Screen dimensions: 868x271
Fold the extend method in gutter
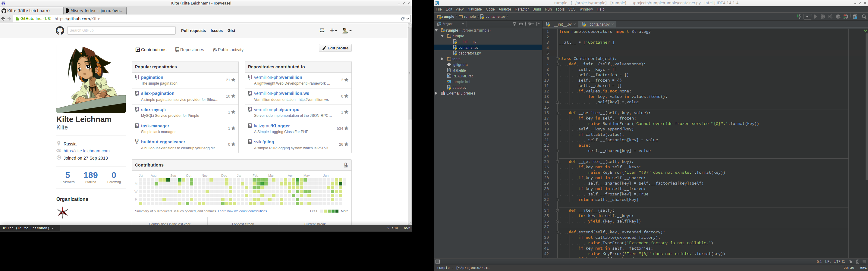coord(557,232)
